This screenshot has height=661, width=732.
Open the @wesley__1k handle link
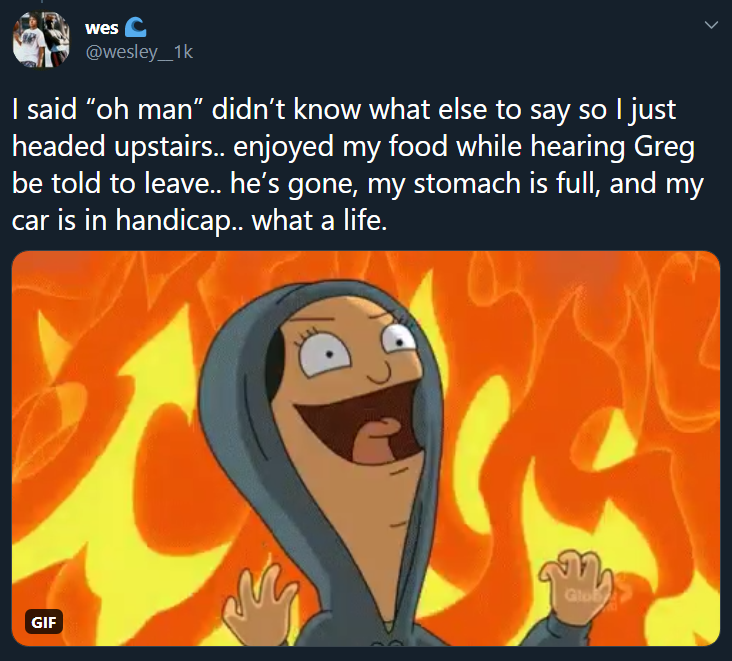(139, 52)
